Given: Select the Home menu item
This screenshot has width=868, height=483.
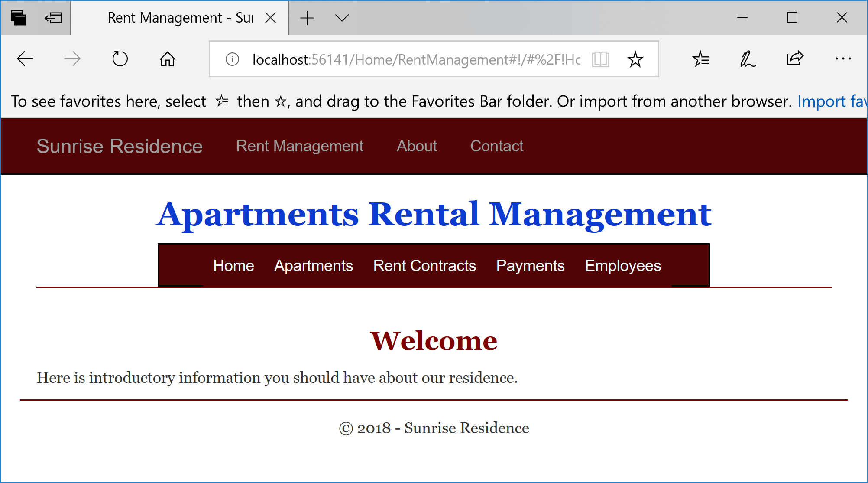Looking at the screenshot, I should click(233, 266).
